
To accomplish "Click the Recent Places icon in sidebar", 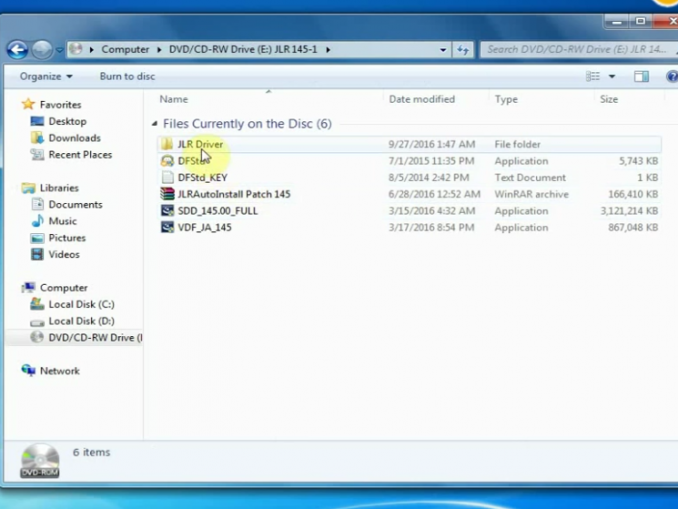I will pos(37,154).
